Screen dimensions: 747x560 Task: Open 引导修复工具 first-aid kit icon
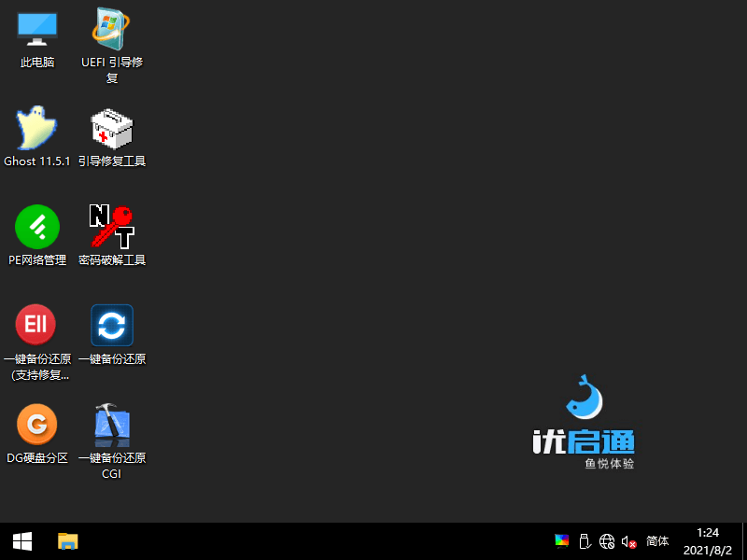tap(112, 129)
